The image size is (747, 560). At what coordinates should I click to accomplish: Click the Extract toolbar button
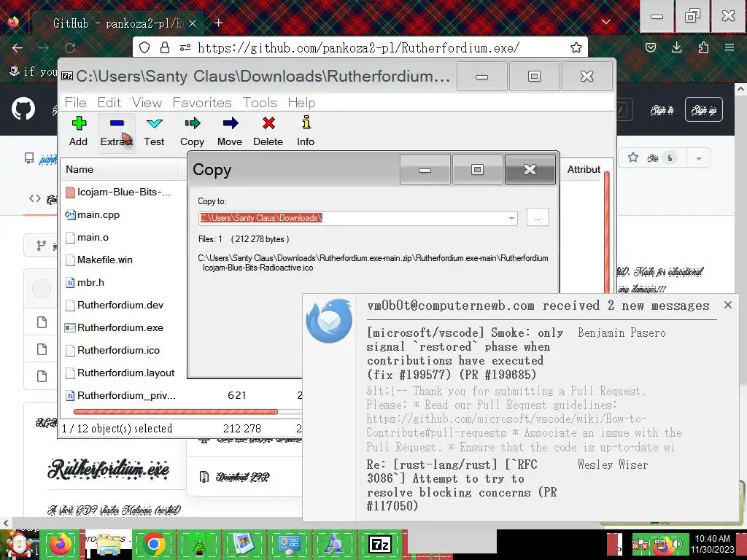tap(116, 133)
